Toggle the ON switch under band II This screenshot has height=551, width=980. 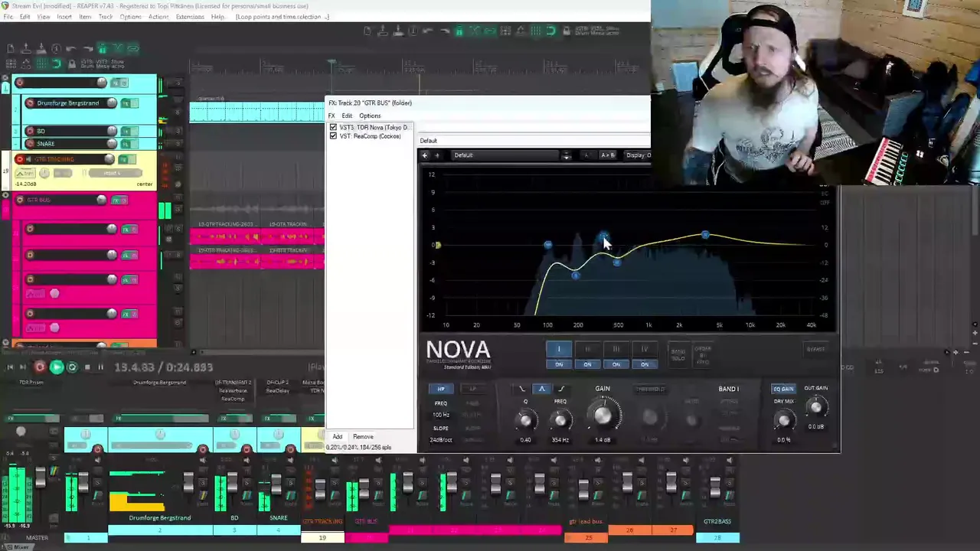coord(587,364)
